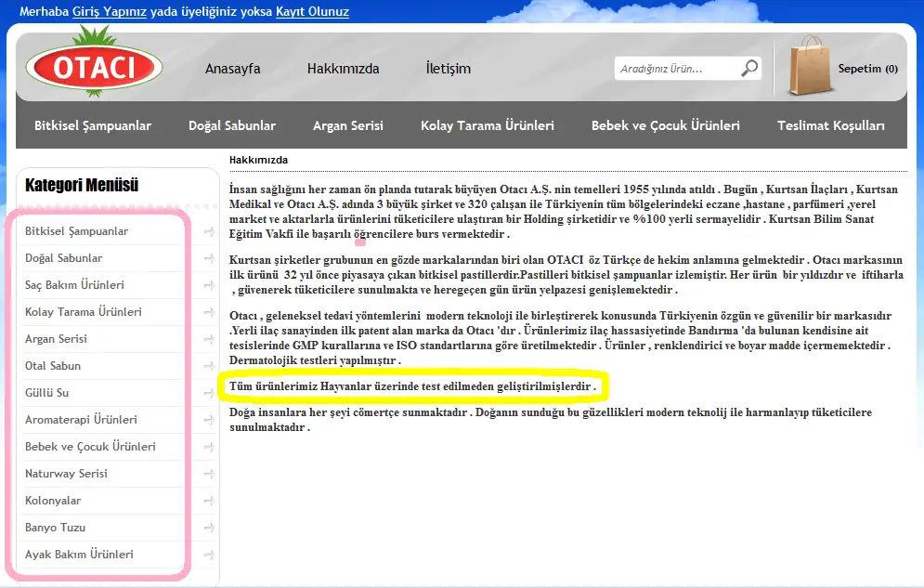This screenshot has height=588, width=924.
Task: Click text 'Tüm ürünlerimiz Hayvanlar üzerinde test edilmeden'
Action: point(362,386)
